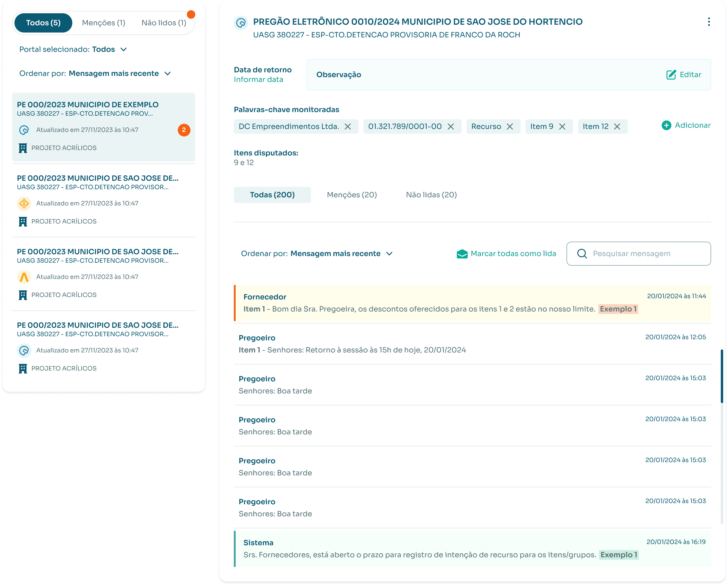
Task: Remove the Recurso keyword tag
Action: [x=510, y=127]
